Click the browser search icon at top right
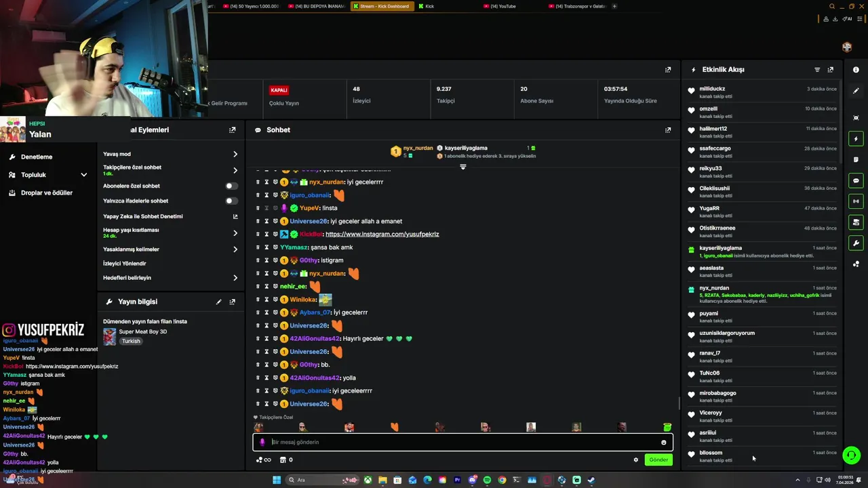This screenshot has height=488, width=868. tap(832, 6)
